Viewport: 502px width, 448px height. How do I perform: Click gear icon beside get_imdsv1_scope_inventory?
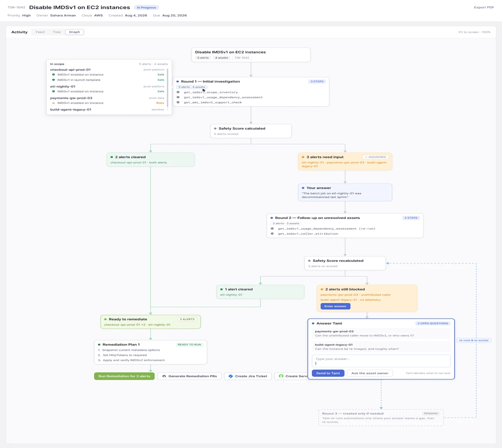(x=178, y=92)
